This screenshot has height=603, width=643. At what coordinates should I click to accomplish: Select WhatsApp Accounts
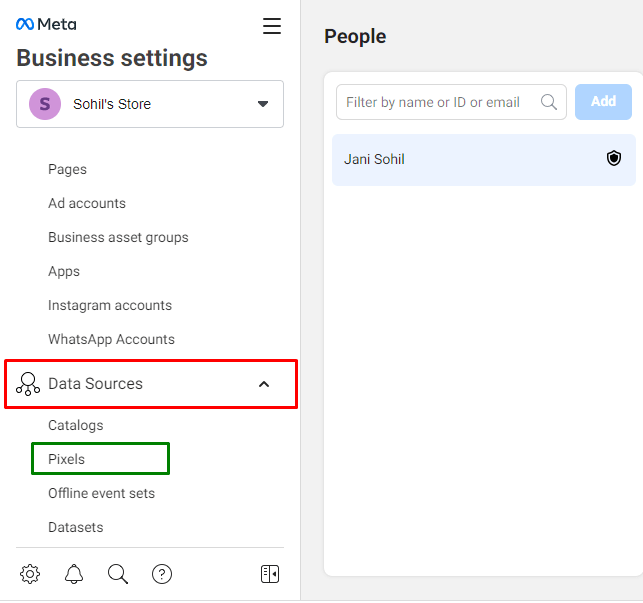[x=111, y=340]
